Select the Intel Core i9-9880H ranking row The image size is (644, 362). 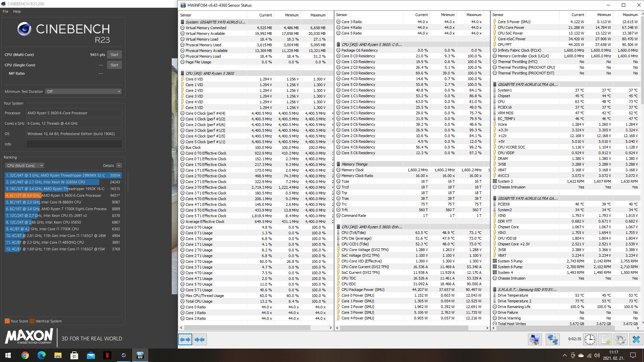tap(63, 202)
